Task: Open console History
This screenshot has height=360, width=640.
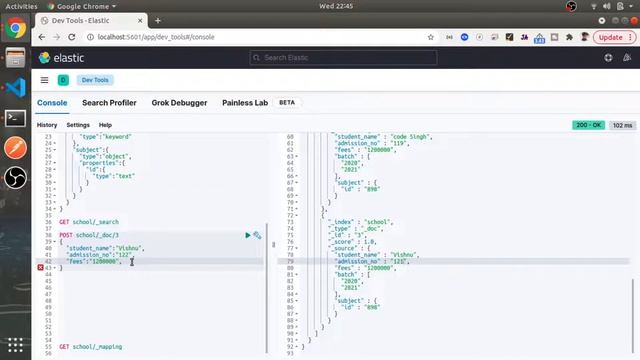Action: pos(47,125)
